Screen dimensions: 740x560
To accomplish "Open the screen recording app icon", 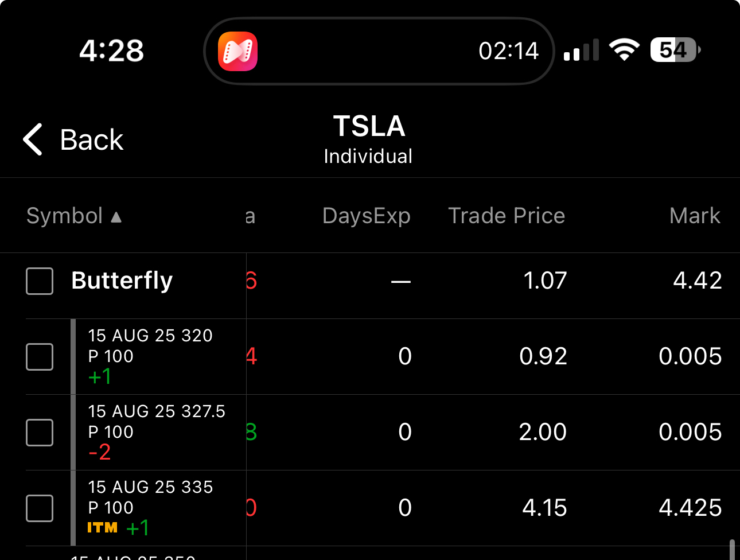I will pos(237,51).
